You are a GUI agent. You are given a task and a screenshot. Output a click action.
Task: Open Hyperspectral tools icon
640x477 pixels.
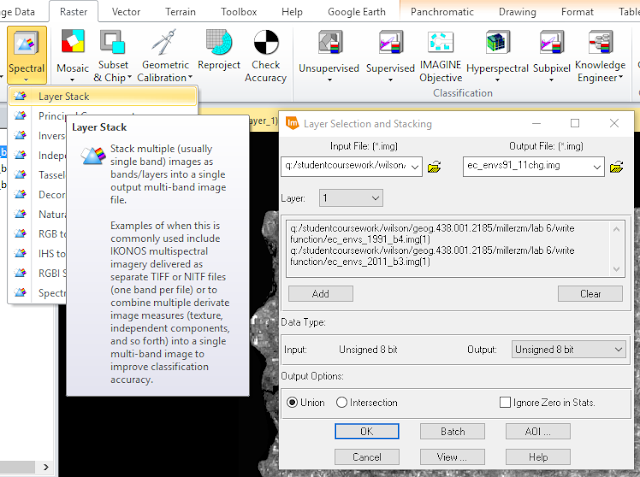tap(498, 42)
